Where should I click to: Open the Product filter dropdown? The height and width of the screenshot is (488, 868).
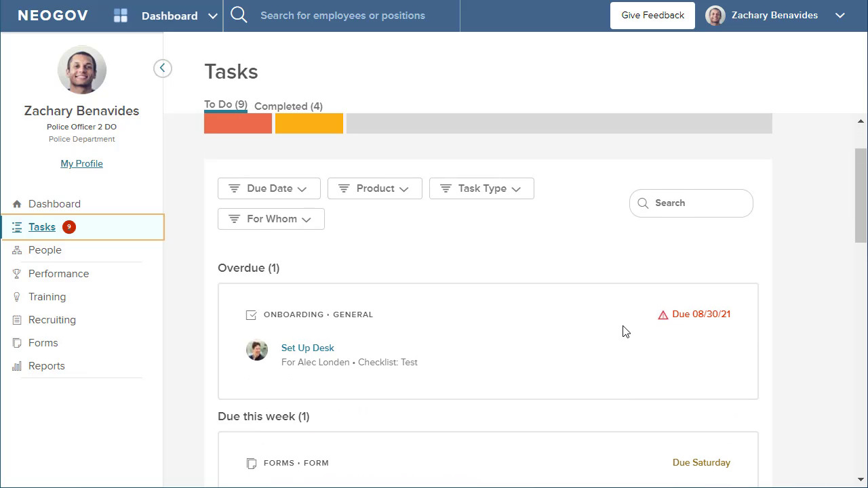coord(374,188)
